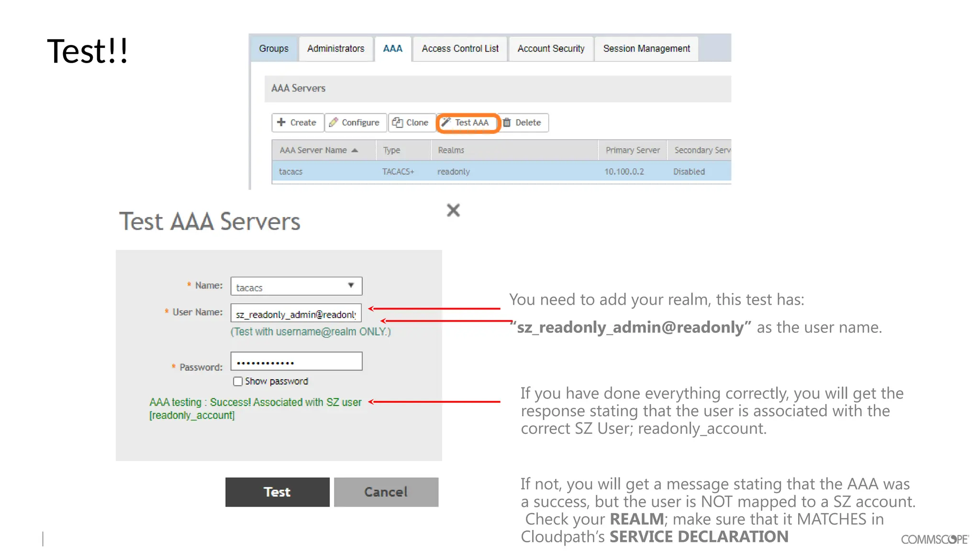
Task: Switch to the Administrators tab
Action: click(335, 49)
